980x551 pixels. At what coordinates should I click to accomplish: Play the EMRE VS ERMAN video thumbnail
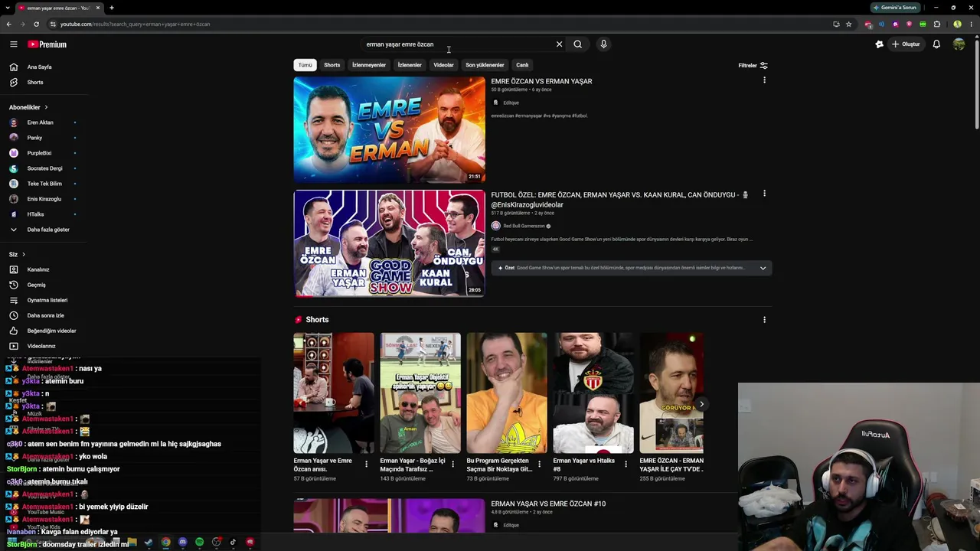click(x=389, y=129)
